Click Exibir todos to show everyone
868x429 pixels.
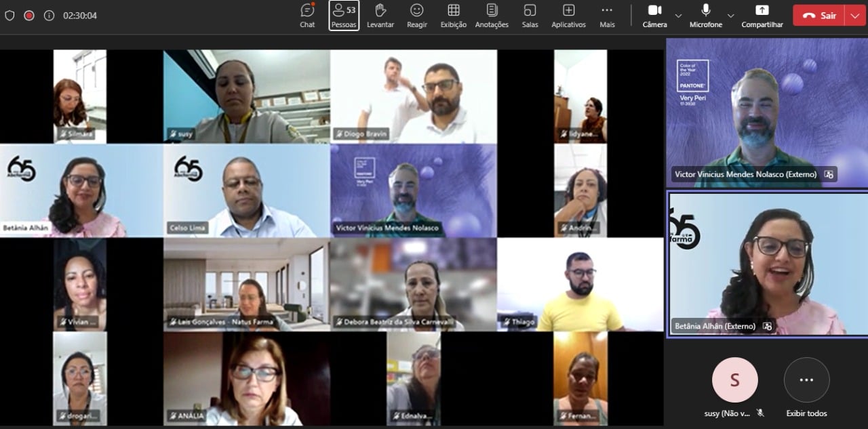(806, 388)
